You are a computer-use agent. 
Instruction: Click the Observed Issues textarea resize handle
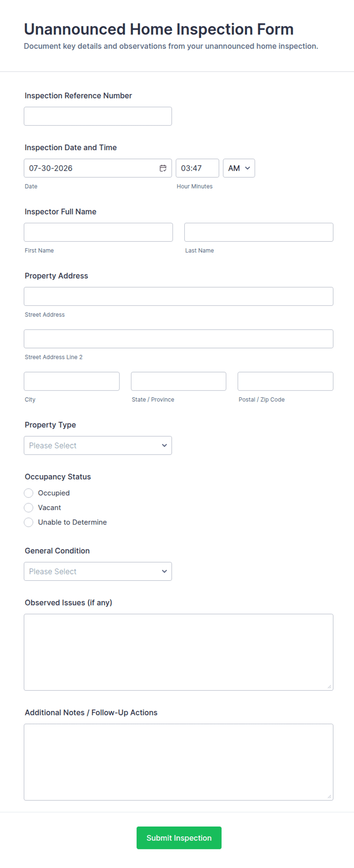329,687
